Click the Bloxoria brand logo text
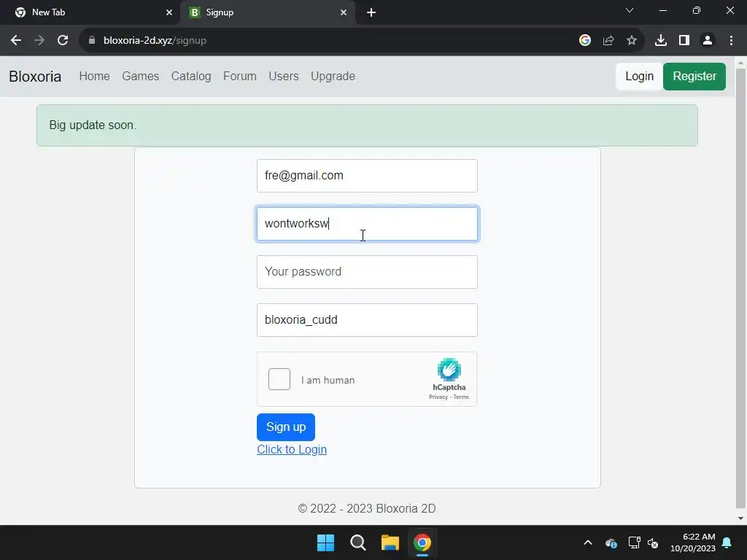 coord(35,76)
